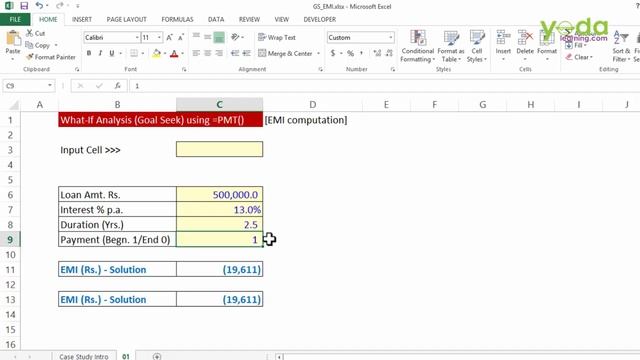The width and height of the screenshot is (640, 360).
Task: Bottom align the cell contents
Action: coord(219,37)
